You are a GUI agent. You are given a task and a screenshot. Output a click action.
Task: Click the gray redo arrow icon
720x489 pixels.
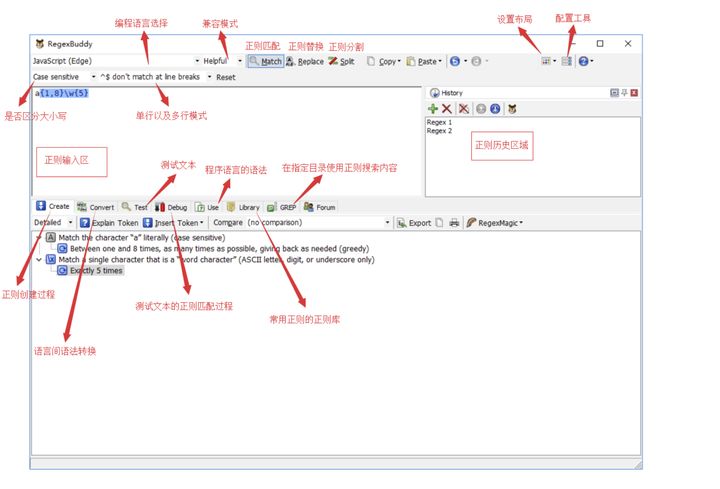[476, 61]
